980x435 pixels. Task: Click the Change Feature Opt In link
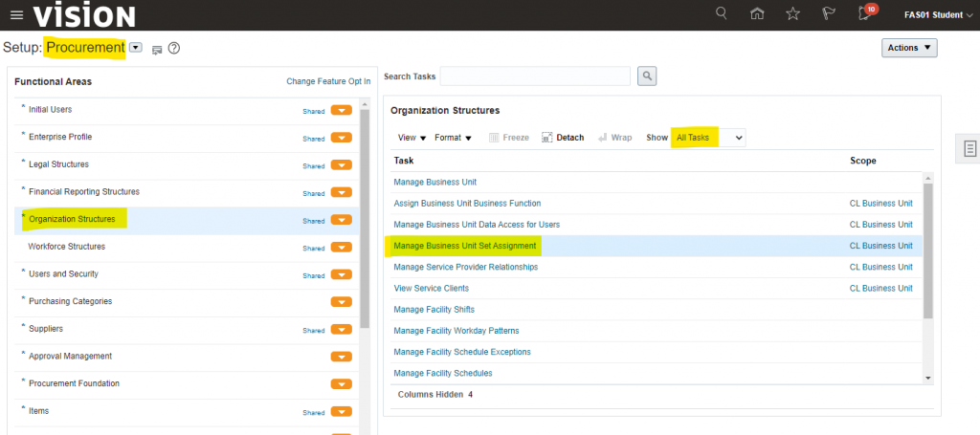328,81
